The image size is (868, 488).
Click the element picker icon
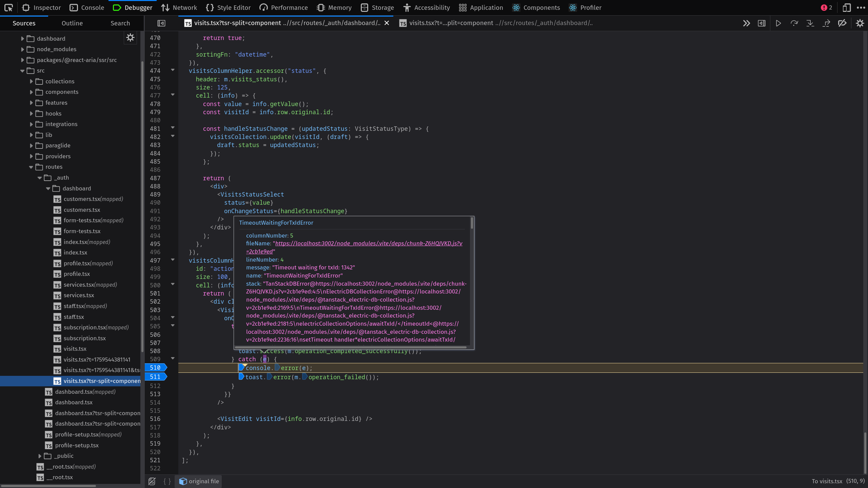[8, 7]
